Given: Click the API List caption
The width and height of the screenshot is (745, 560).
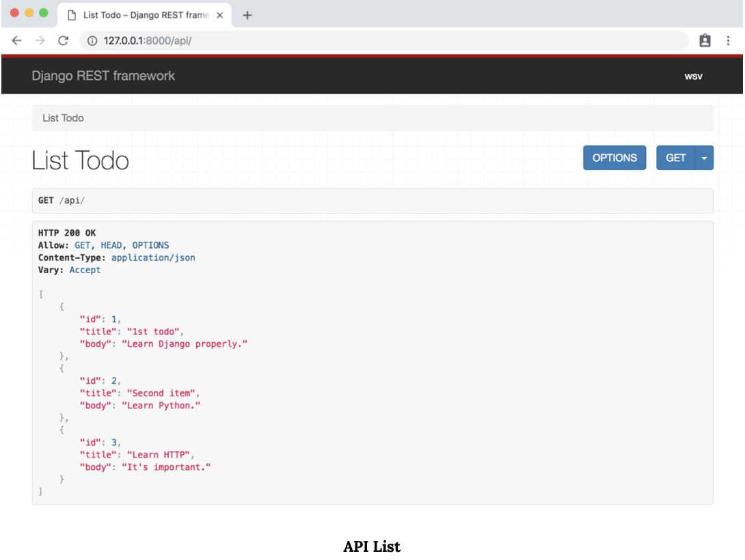Looking at the screenshot, I should 372,547.
